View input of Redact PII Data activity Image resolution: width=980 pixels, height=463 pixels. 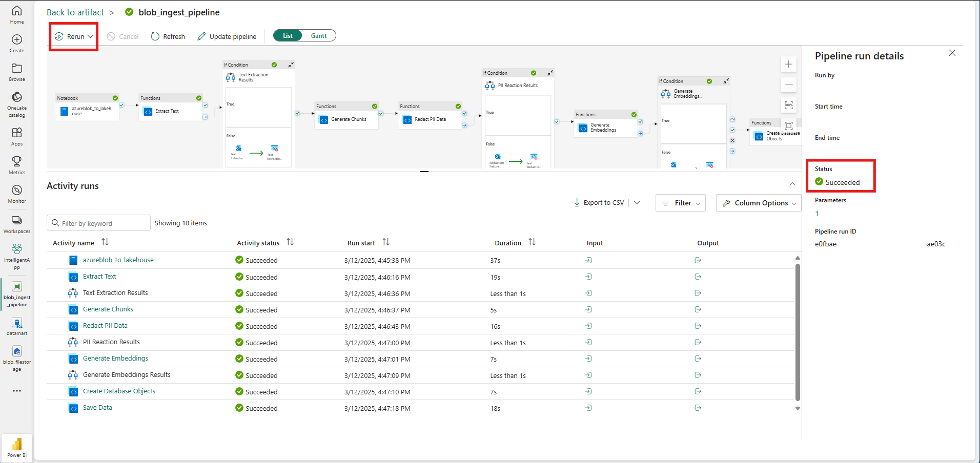coord(588,326)
